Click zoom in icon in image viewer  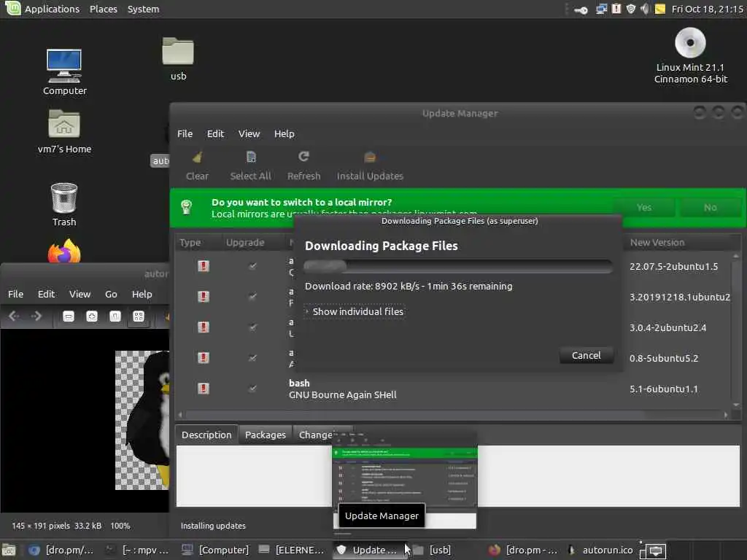tap(92, 316)
